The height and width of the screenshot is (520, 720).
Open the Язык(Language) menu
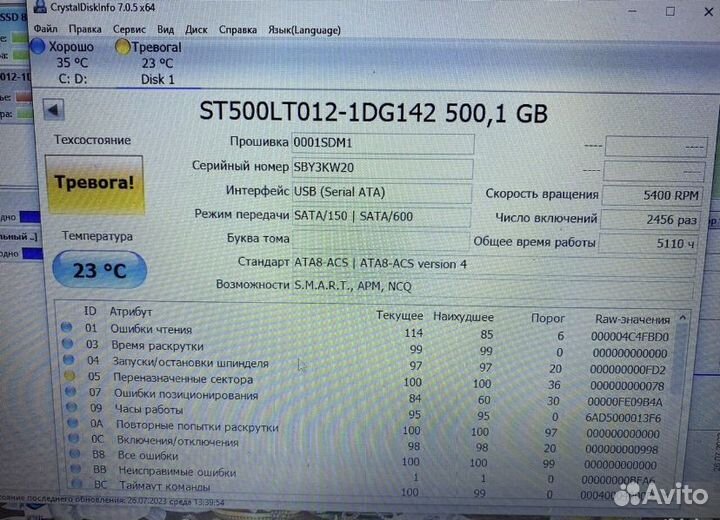point(304,30)
